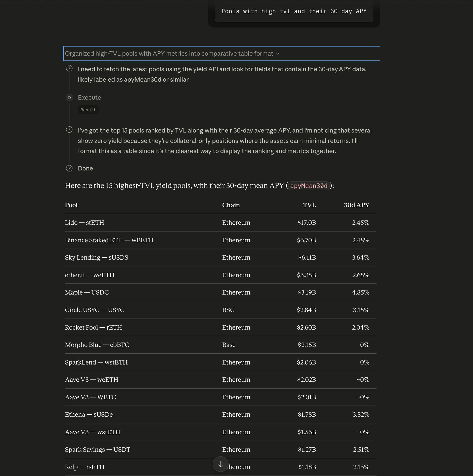Click the Chain column header
The image size is (473, 476).
(x=231, y=205)
